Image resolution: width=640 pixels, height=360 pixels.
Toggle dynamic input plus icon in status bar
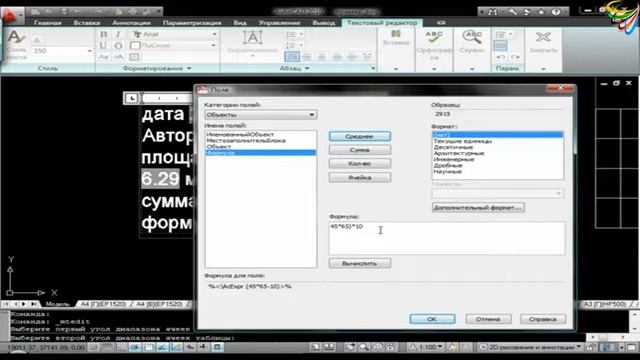[204, 347]
